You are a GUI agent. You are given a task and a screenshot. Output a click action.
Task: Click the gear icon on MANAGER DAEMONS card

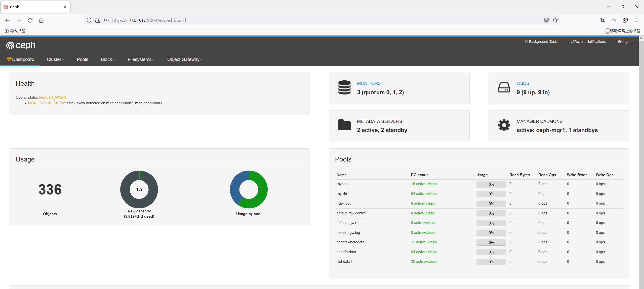click(504, 125)
